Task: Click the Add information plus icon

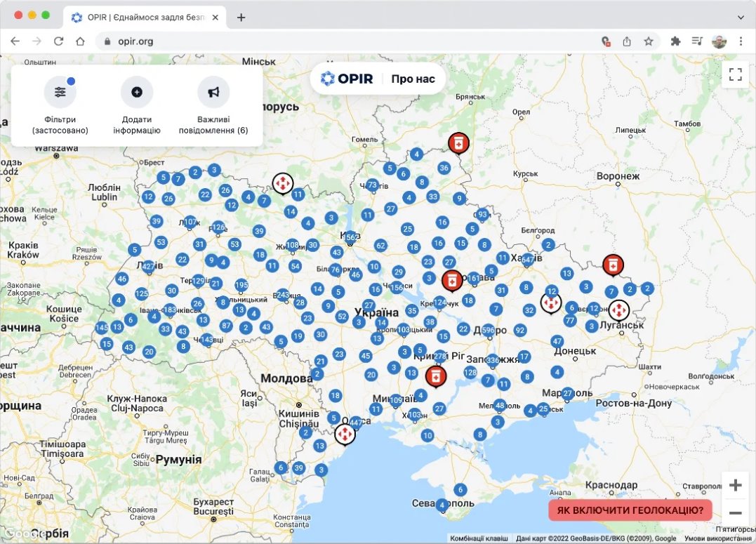Action: (136, 92)
